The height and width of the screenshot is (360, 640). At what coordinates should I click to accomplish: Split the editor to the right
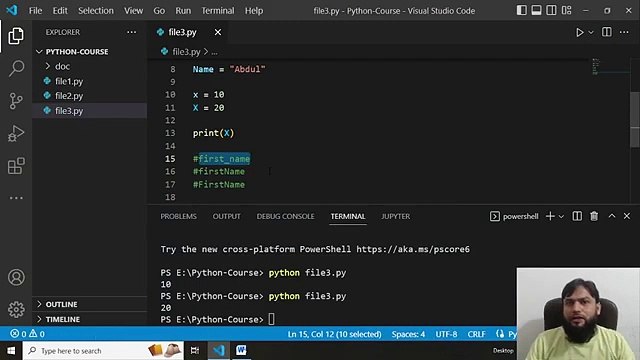pyautogui.click(x=607, y=32)
